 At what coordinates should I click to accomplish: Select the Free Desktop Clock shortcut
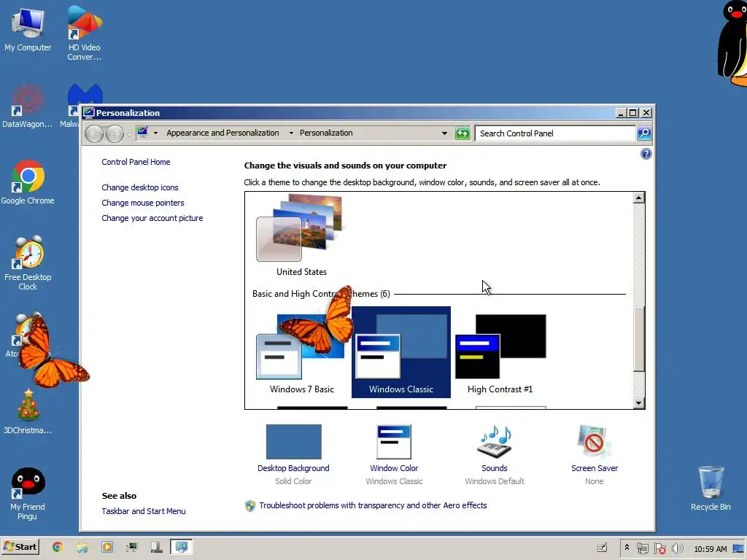point(28,262)
